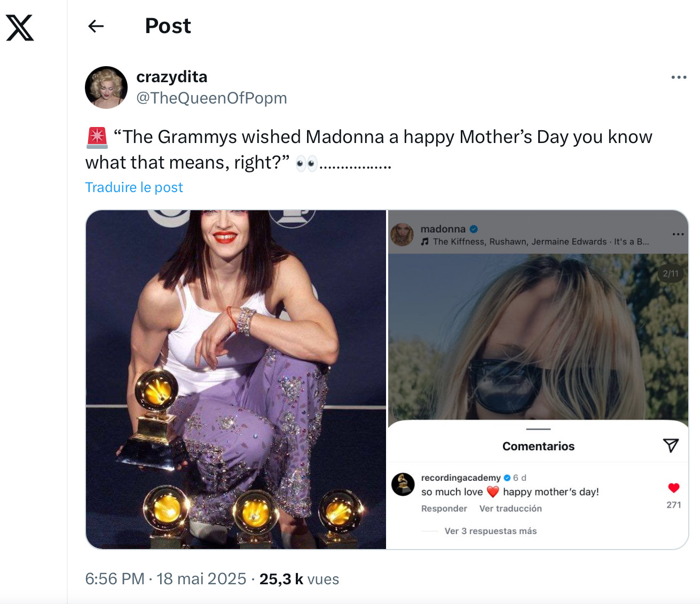This screenshot has height=604, width=700.
Task: Go back using the arrow icon
Action: point(96,26)
